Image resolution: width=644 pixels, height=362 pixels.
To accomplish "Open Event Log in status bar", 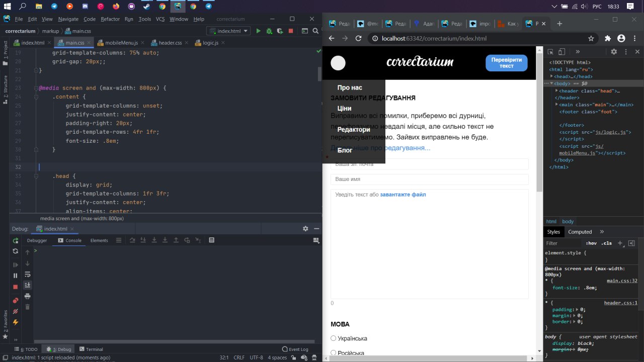I will tap(295, 349).
